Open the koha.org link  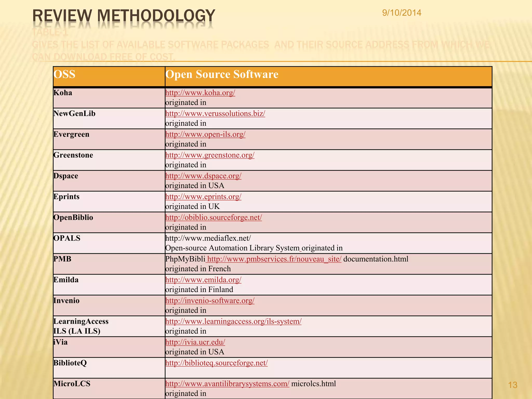click(200, 93)
